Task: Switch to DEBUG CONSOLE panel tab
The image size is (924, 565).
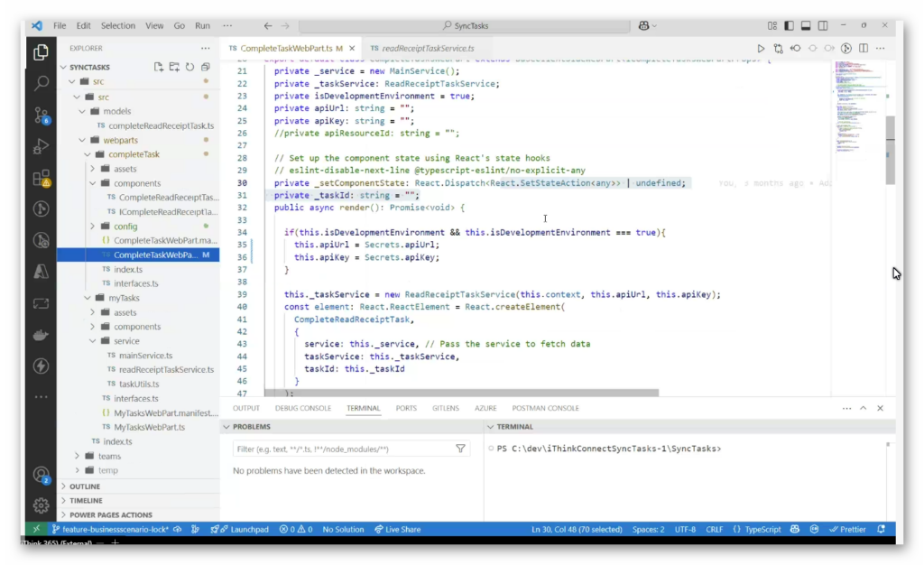Action: [x=303, y=408]
